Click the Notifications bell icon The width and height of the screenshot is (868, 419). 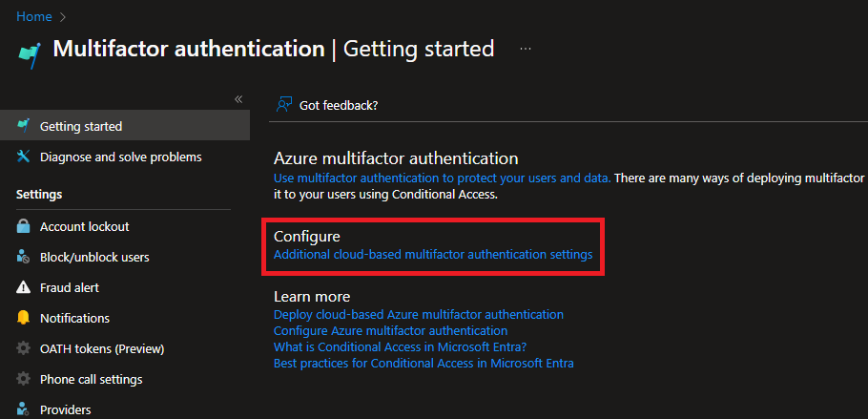pyautogui.click(x=23, y=318)
